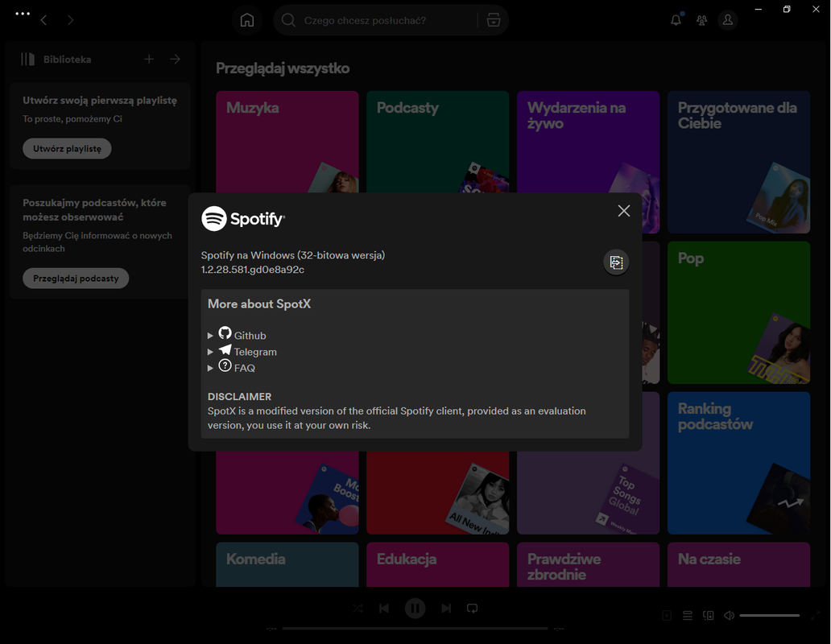Viewport: 831px width, 644px height.
Task: Open the friends activity icon
Action: click(701, 20)
